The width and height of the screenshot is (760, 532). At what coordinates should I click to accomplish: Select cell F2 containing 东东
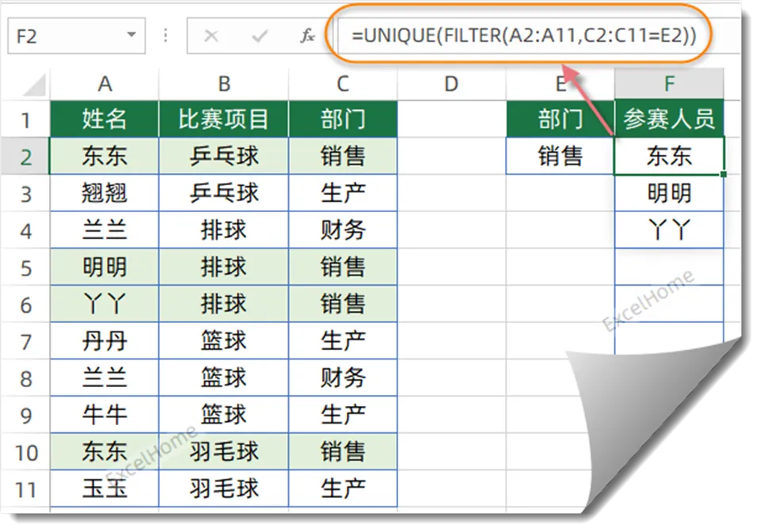pyautogui.click(x=669, y=156)
